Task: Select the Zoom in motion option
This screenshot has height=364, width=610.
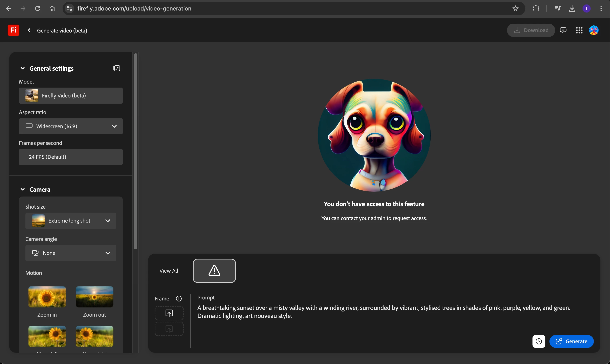Action: (x=47, y=297)
